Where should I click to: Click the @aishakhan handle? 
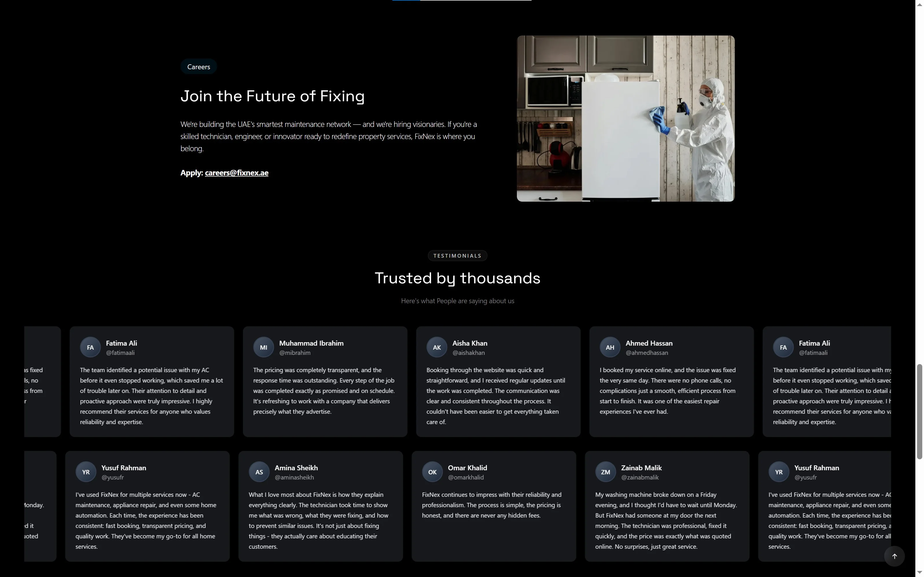pyautogui.click(x=468, y=353)
